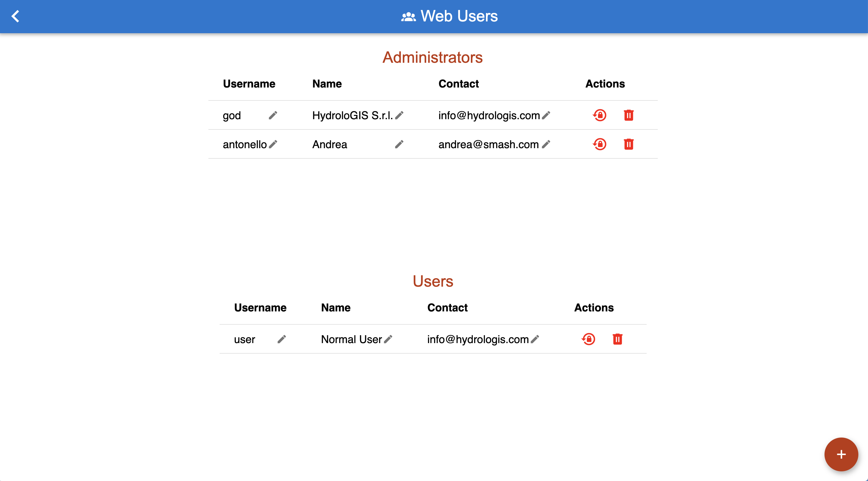
Task: Edit andrea@smash.com contact
Action: coord(546,145)
